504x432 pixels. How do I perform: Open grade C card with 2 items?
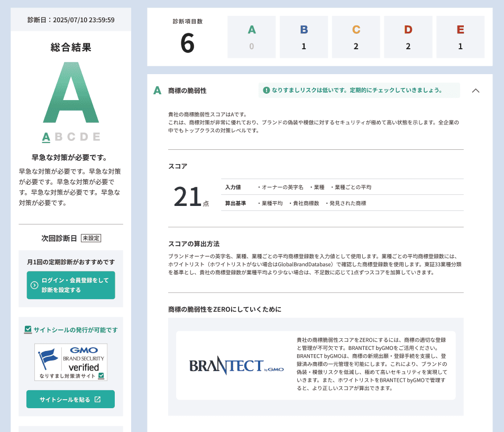(x=356, y=37)
